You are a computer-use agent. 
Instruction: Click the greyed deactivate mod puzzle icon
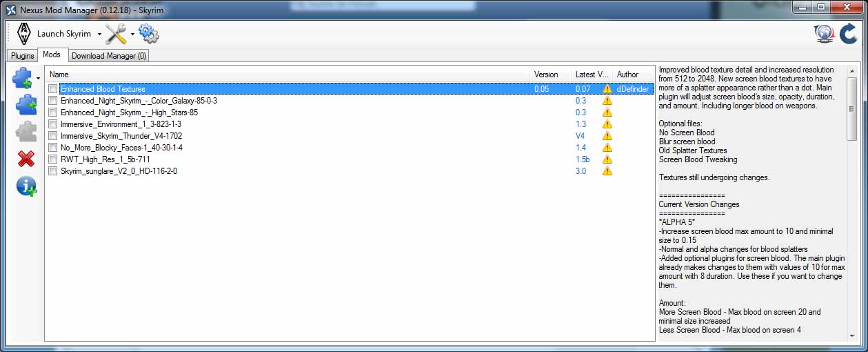coord(26,131)
